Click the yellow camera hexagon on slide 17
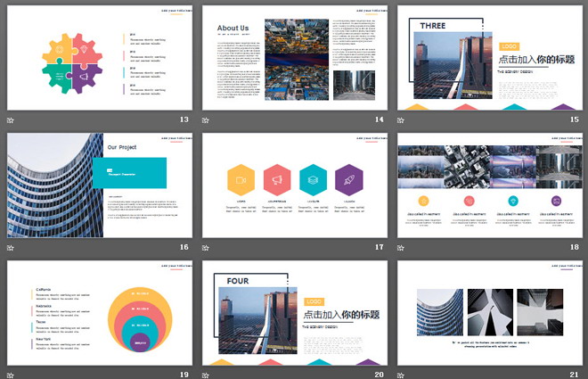 pyautogui.click(x=241, y=180)
